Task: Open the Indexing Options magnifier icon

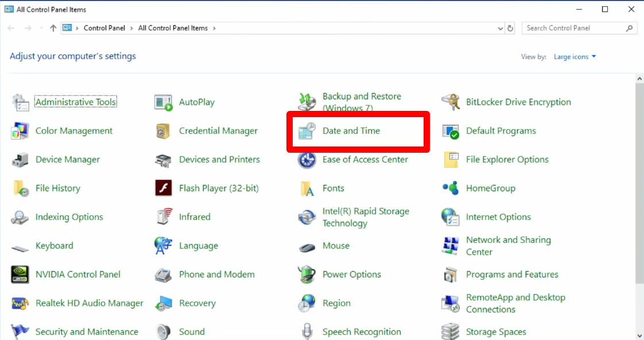Action: click(x=20, y=217)
